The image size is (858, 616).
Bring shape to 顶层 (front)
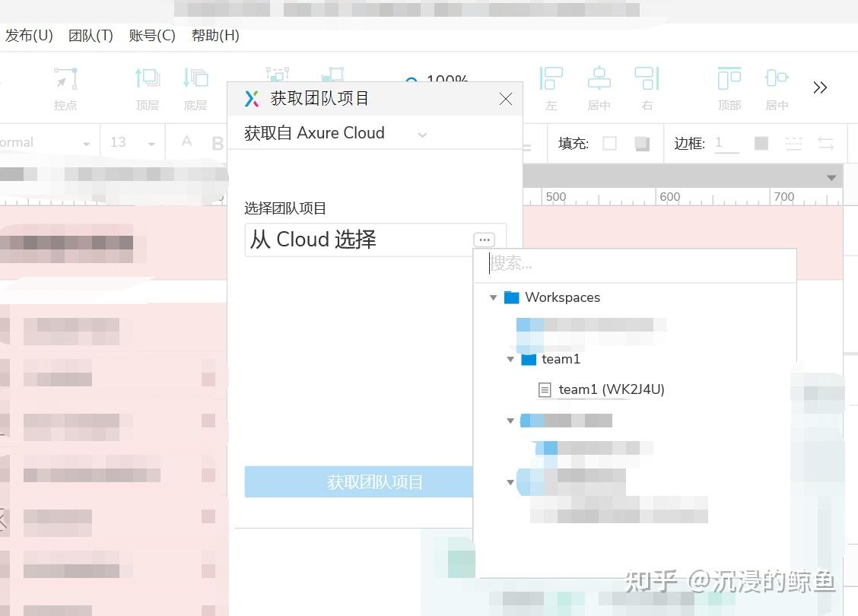[x=147, y=85]
